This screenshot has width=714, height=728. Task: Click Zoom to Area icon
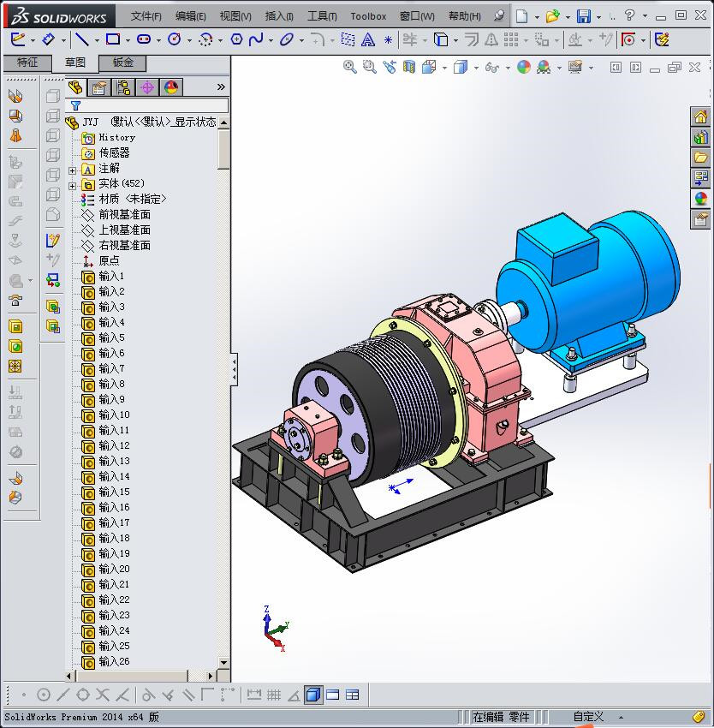[x=370, y=68]
